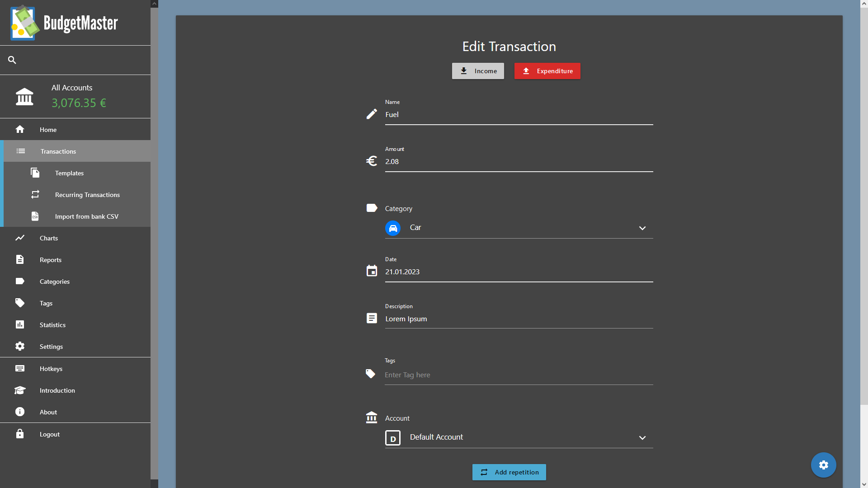Click the Transactions list icon
This screenshot has height=488, width=868.
21,151
